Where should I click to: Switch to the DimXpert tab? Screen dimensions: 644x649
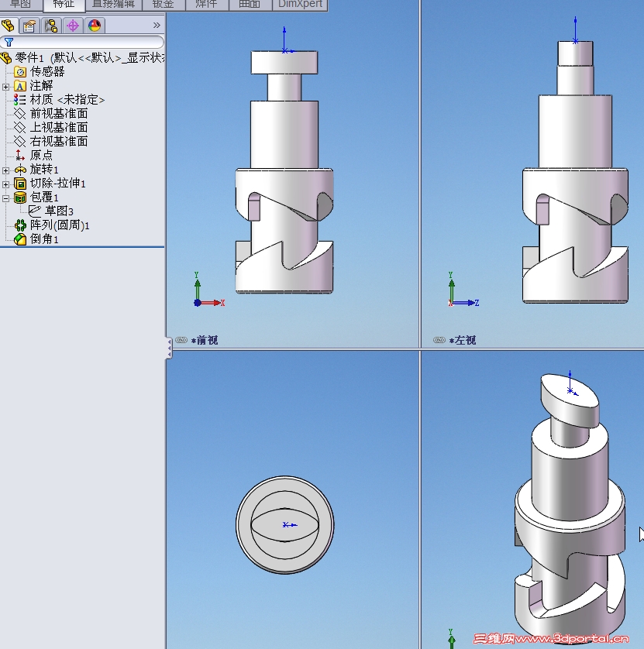tap(300, 5)
